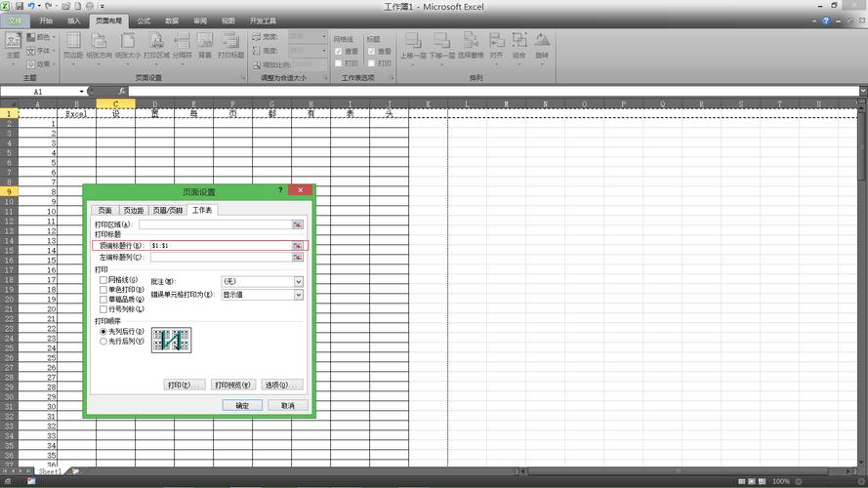
Task: Open the Name Box dropdown arrow
Action: 81,92
